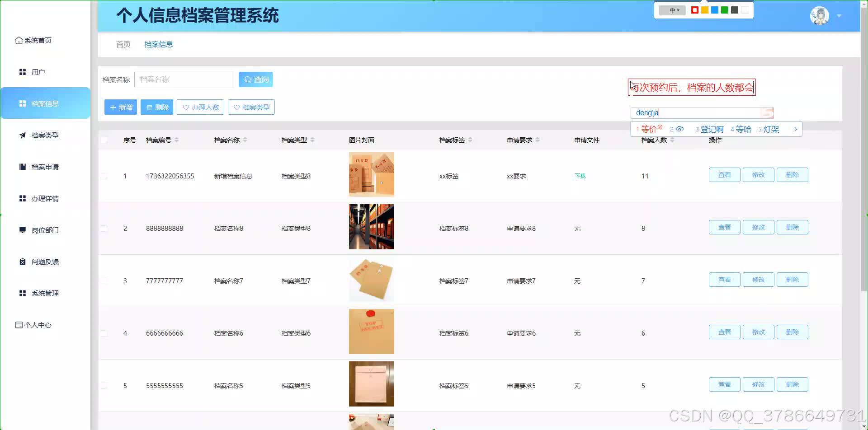Open the 中 language selector dropdown
The width and height of the screenshot is (868, 430).
coord(672,9)
